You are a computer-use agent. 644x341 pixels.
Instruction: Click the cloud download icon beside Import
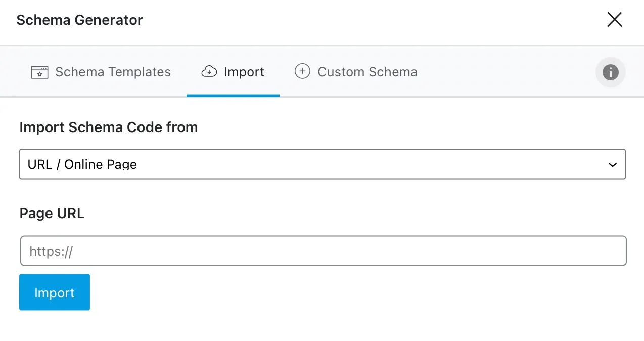coord(209,72)
